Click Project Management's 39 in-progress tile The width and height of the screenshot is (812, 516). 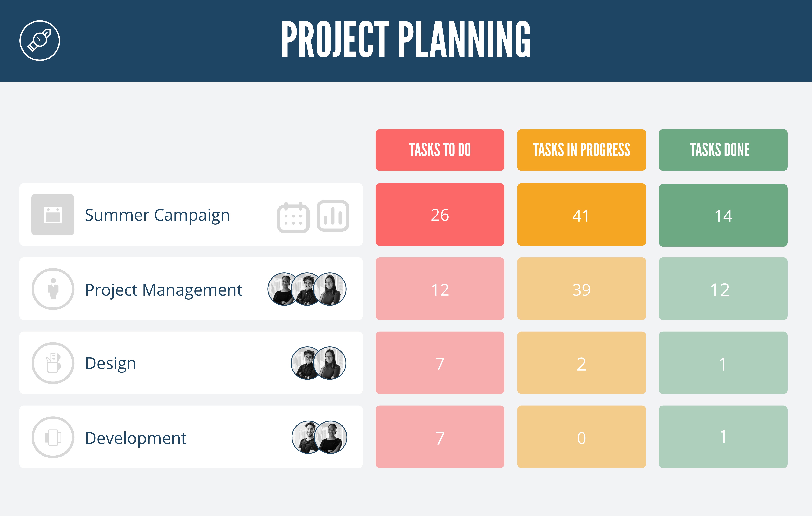(581, 289)
